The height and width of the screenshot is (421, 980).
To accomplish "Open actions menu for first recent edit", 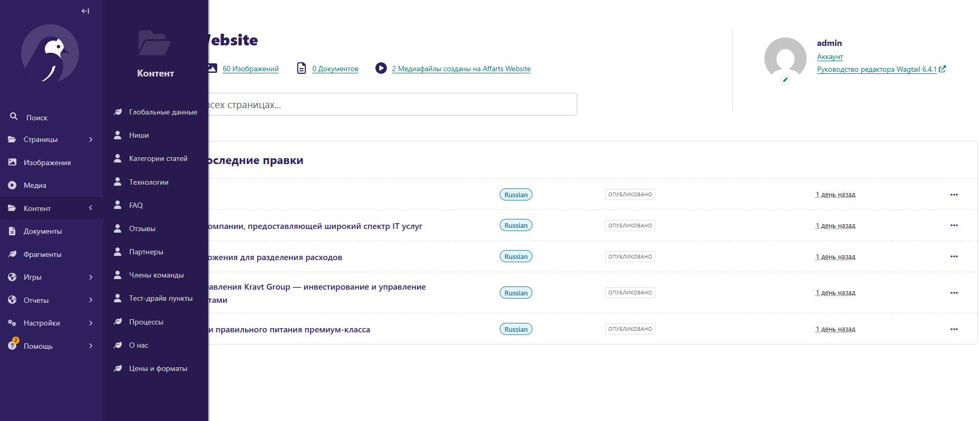I will click(x=954, y=195).
